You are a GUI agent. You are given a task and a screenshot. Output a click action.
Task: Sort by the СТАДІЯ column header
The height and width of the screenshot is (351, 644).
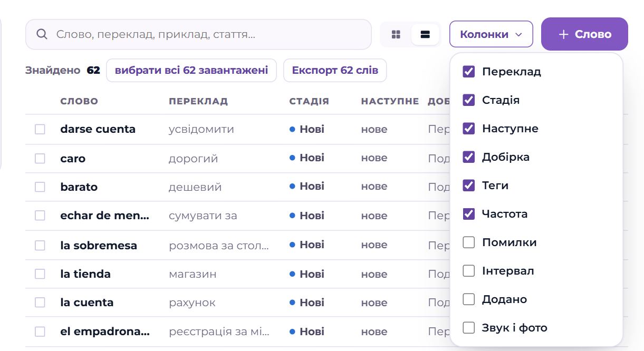click(x=309, y=101)
